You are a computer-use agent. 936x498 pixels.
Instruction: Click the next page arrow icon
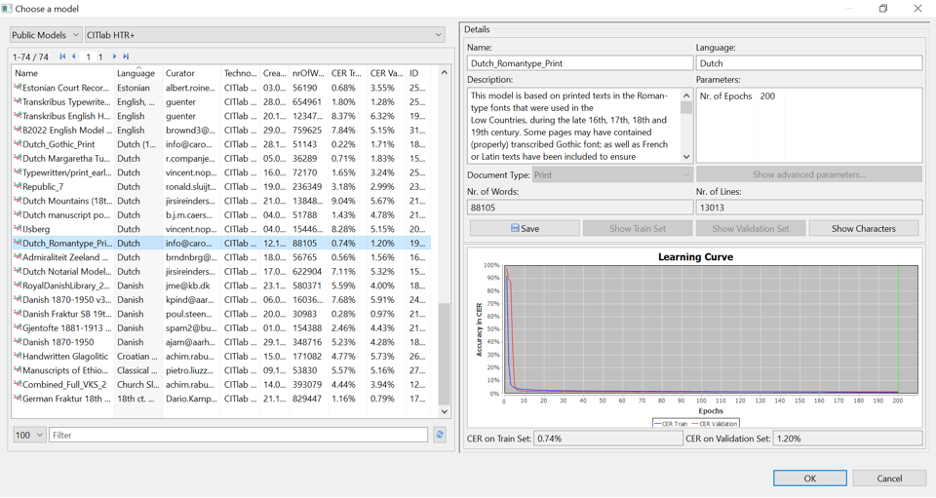pyautogui.click(x=115, y=57)
